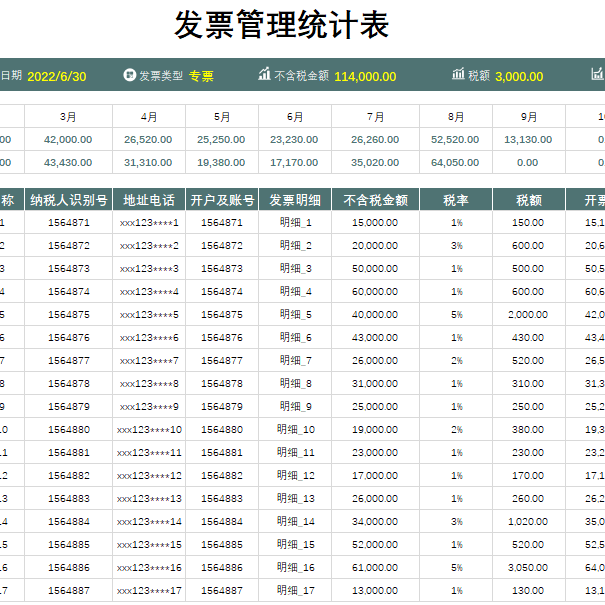
Task: Select the 4月 month header cell
Action: coord(149,117)
